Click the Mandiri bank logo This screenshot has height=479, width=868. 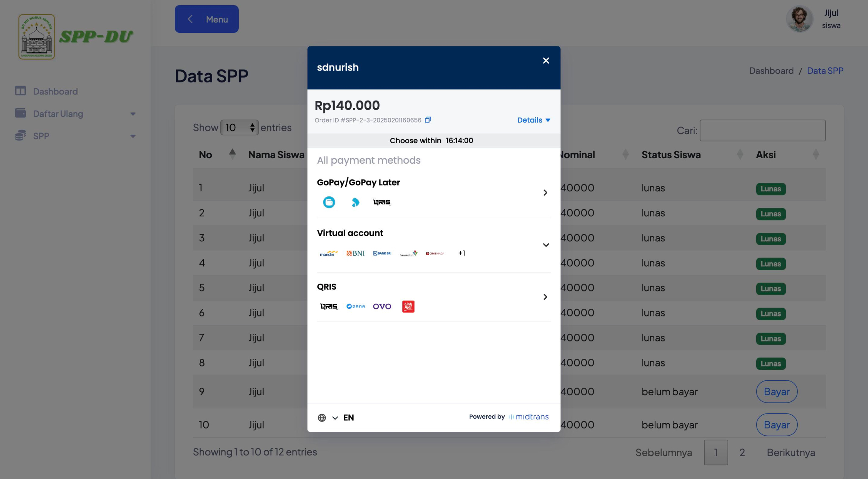pyautogui.click(x=328, y=253)
